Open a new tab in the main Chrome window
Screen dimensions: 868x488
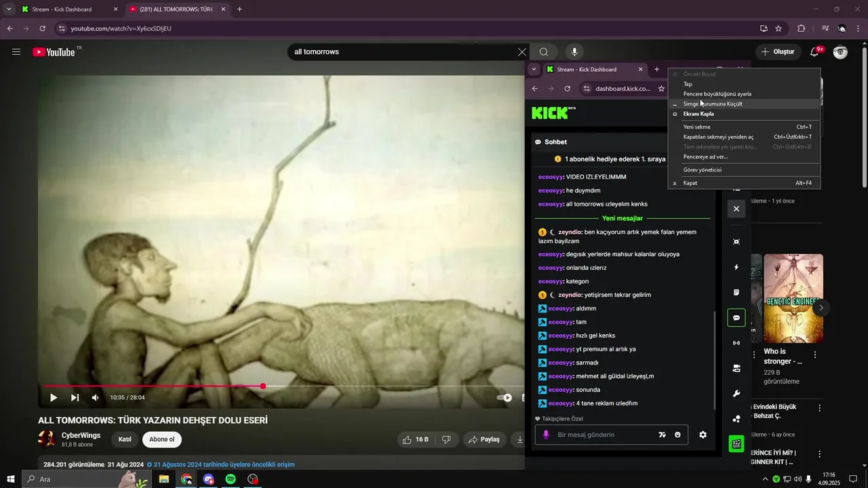tap(239, 9)
